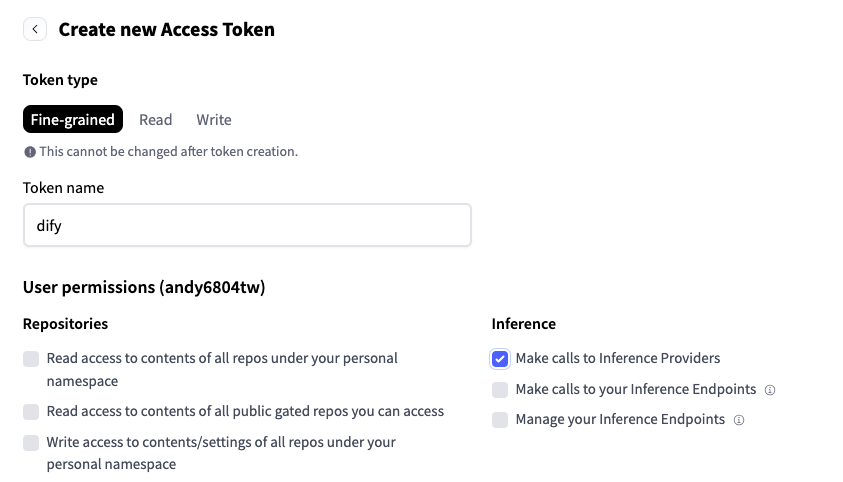The image size is (843, 482).
Task: Tick the 'Make calls to your Inference Endpoints' checkbox
Action: tap(500, 390)
